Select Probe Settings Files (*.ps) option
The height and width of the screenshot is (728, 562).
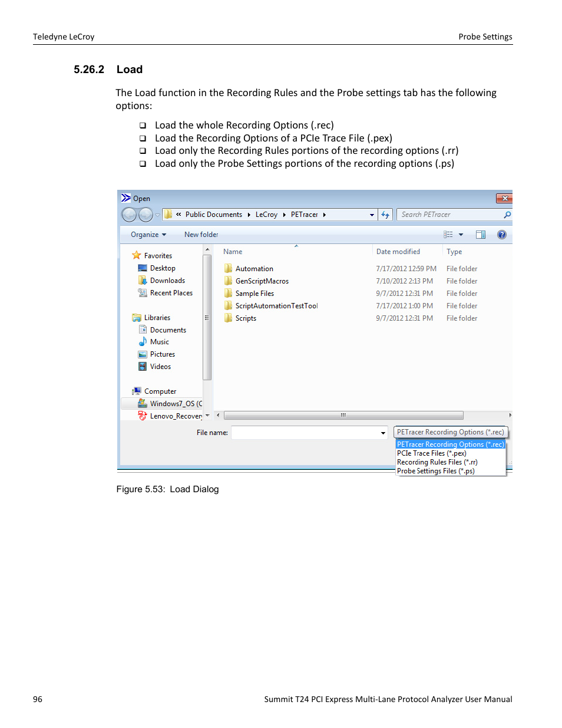pos(435,470)
